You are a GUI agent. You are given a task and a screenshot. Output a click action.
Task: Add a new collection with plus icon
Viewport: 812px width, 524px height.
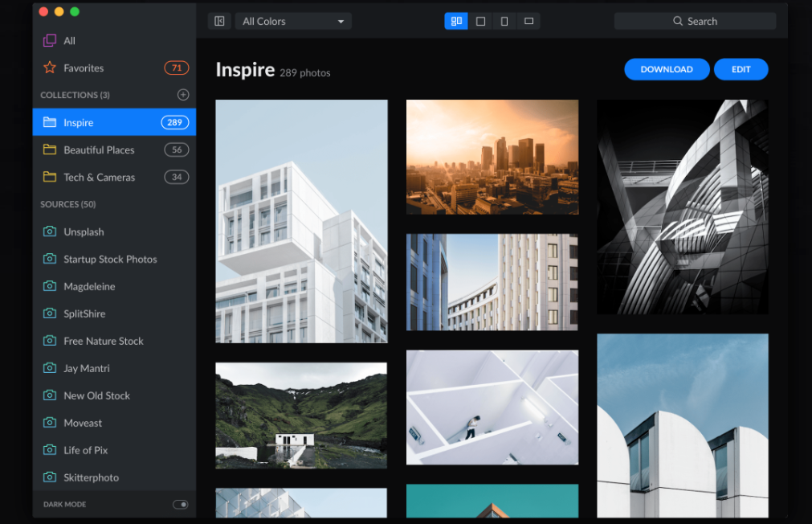tap(183, 95)
